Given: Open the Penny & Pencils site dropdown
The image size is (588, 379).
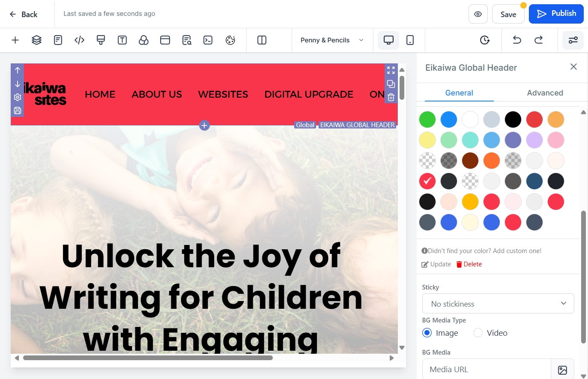Looking at the screenshot, I should click(332, 40).
